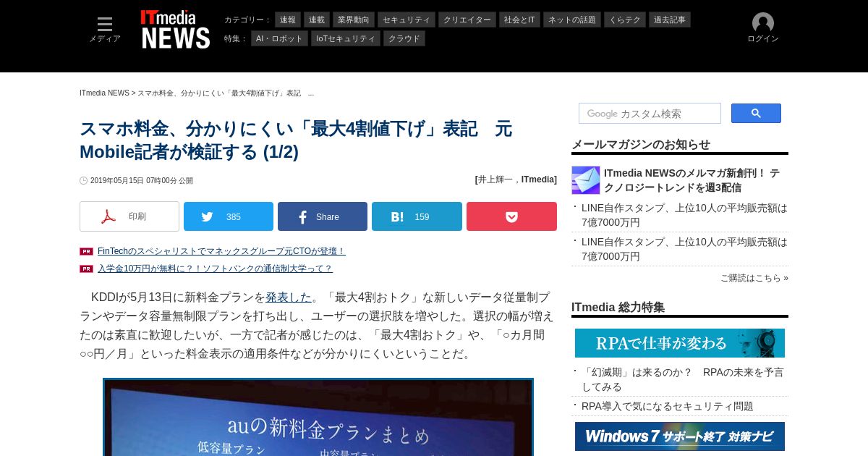Print article via 印刷 PDF button
Viewport: 868px width, 456px height.
click(129, 216)
